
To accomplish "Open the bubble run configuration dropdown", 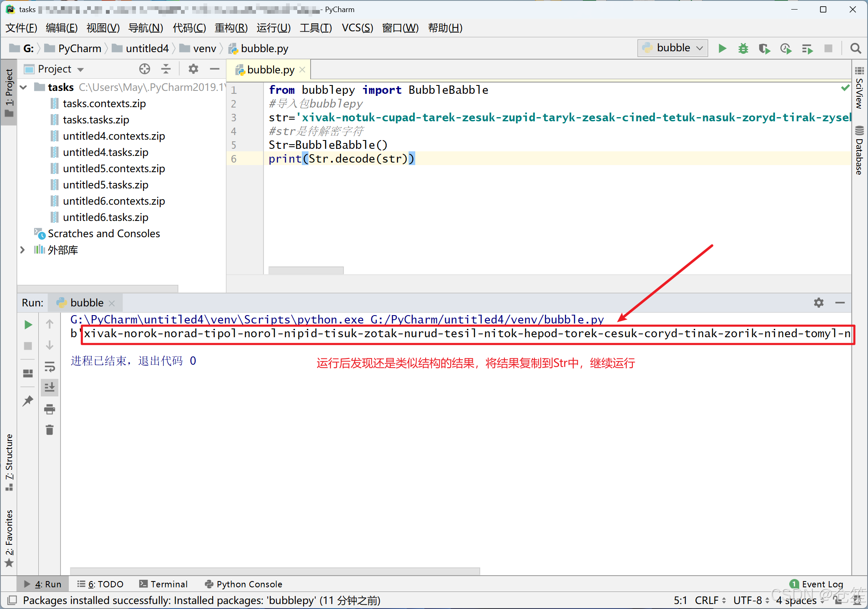I will point(672,48).
